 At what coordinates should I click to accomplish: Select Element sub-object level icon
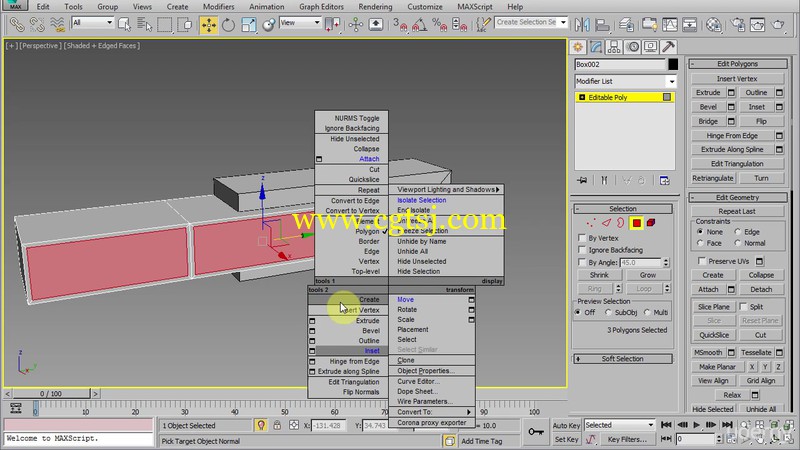pos(651,223)
